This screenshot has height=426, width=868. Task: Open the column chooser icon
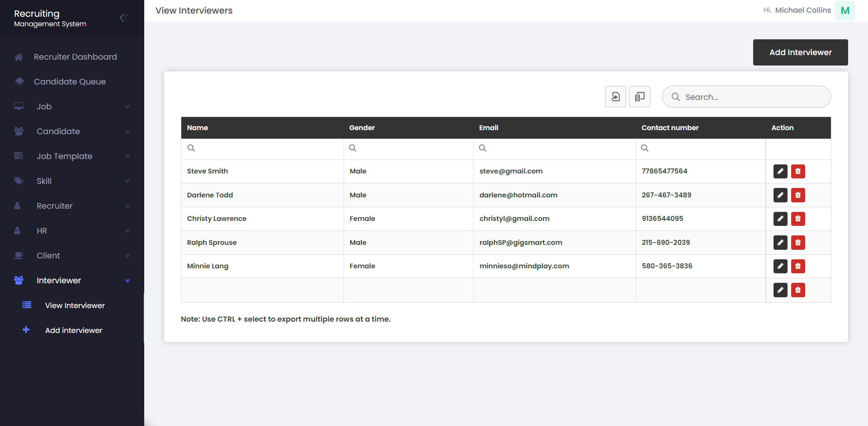639,97
